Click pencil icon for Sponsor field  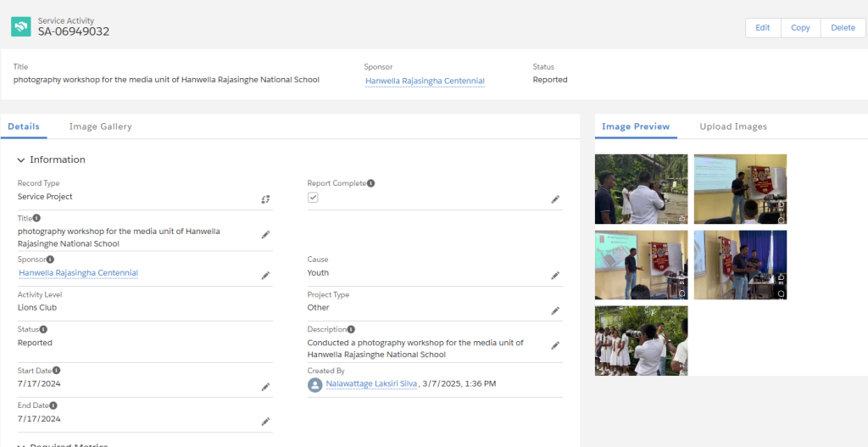pos(265,276)
